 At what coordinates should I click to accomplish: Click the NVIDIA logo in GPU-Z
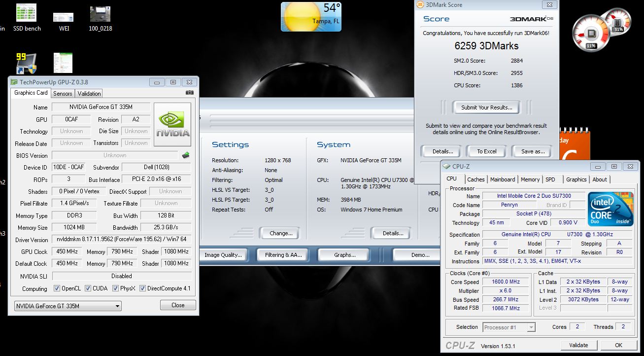172,124
